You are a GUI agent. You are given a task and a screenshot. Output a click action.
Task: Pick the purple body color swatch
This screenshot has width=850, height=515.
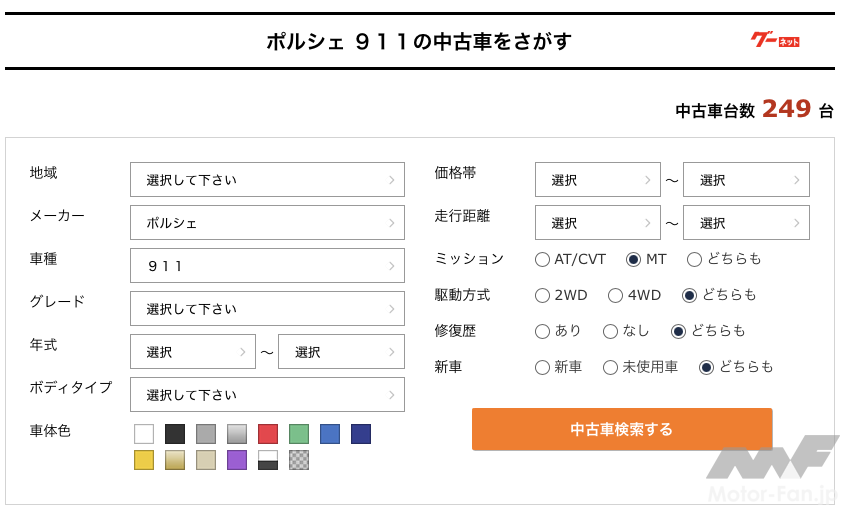[x=237, y=460]
